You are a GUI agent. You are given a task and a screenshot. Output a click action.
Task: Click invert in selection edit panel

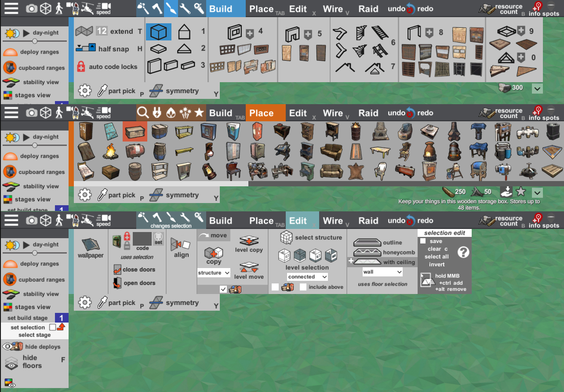click(437, 265)
